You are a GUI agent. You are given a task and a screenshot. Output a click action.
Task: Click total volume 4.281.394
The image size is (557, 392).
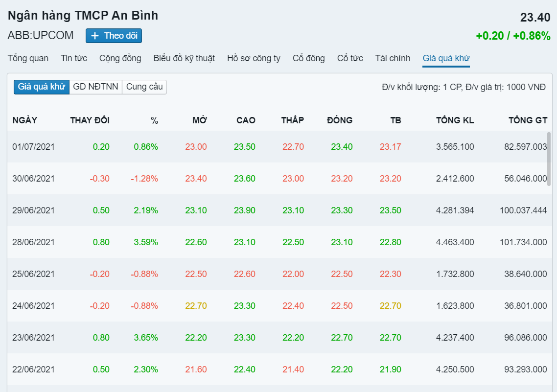pos(455,210)
